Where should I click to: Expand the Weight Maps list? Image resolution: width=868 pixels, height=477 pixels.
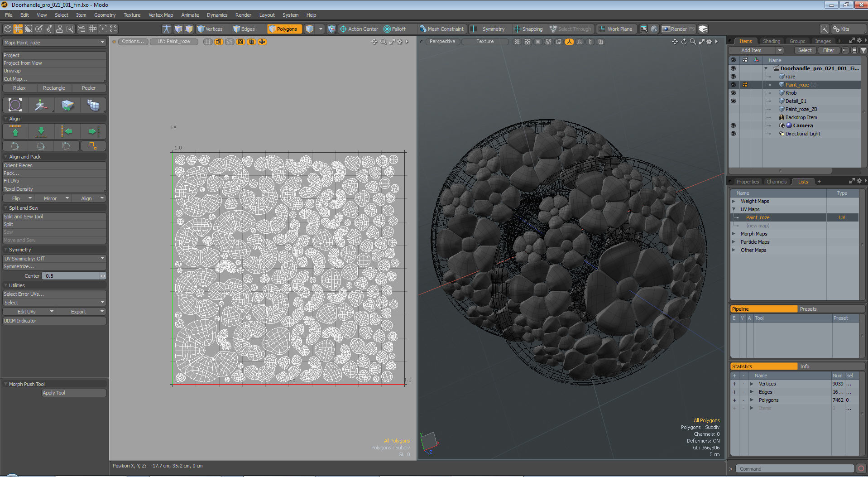(x=734, y=201)
